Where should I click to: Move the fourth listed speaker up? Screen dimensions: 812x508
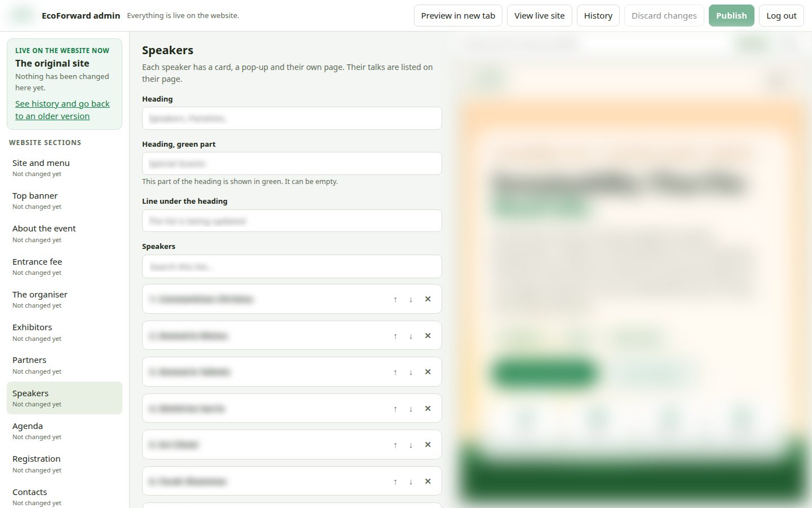(395, 409)
